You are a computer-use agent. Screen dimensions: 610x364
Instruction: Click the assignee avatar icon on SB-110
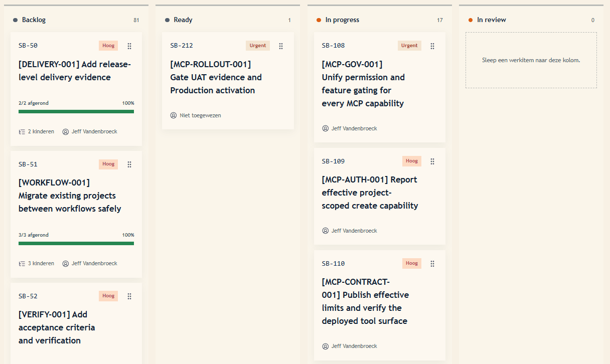(x=326, y=346)
